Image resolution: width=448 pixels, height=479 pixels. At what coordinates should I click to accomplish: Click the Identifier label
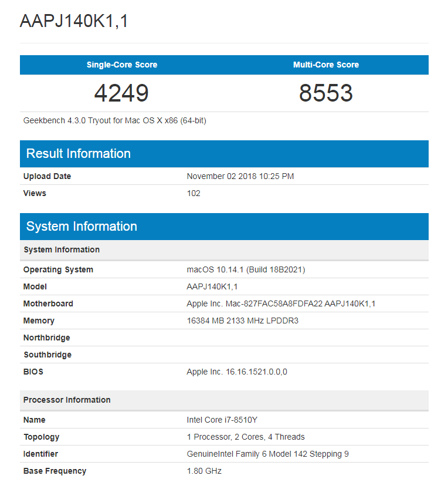point(40,454)
